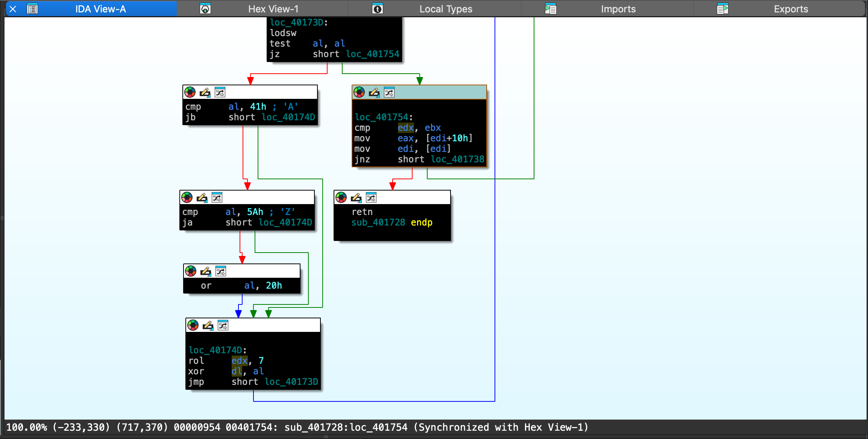Click the Imports tab icon

click(551, 9)
